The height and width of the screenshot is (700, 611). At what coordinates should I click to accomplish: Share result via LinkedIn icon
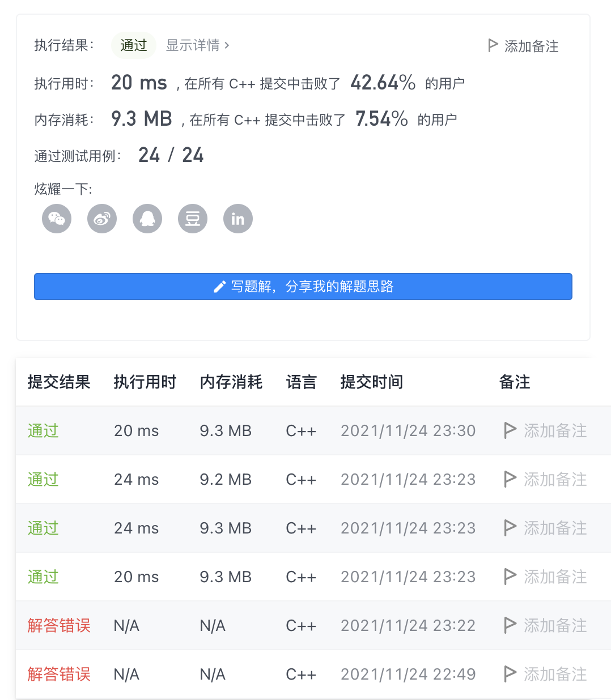(x=237, y=218)
